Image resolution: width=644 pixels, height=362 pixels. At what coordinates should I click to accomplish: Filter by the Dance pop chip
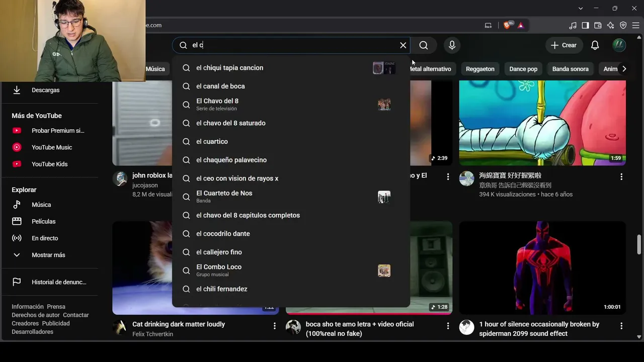click(523, 69)
